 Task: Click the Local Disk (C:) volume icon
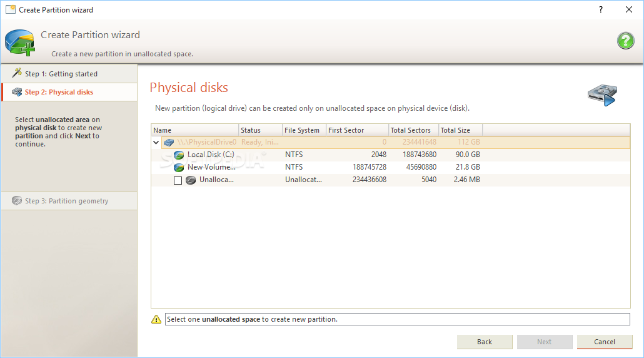pyautogui.click(x=179, y=155)
